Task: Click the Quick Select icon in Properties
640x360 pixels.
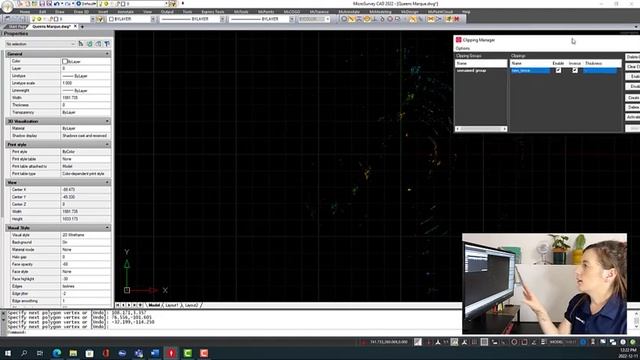Action: coord(81,44)
